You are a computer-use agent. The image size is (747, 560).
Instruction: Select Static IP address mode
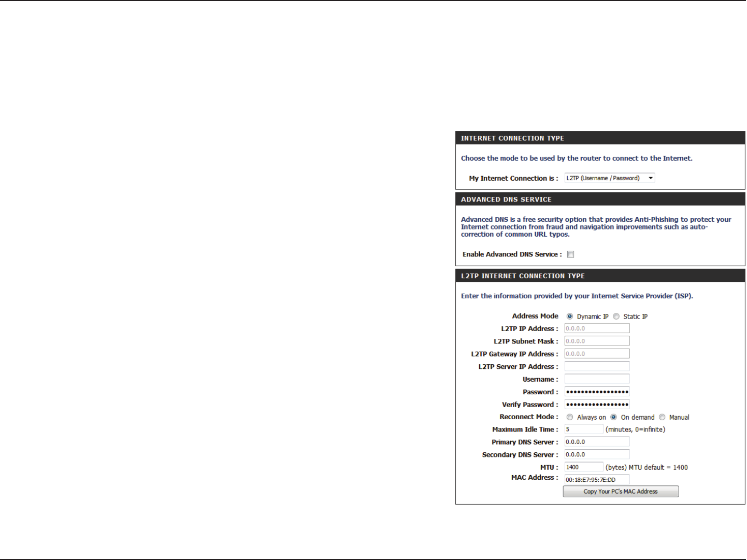[x=616, y=317]
